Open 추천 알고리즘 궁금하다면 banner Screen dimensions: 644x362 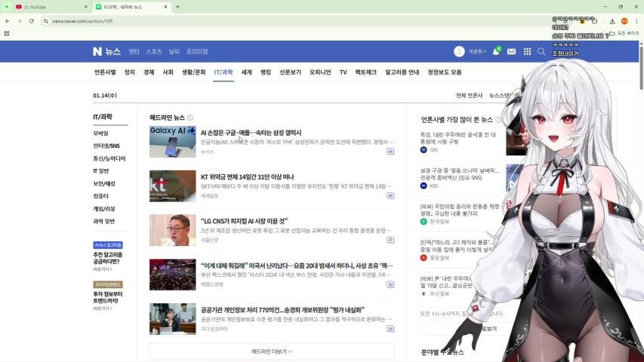(x=108, y=257)
